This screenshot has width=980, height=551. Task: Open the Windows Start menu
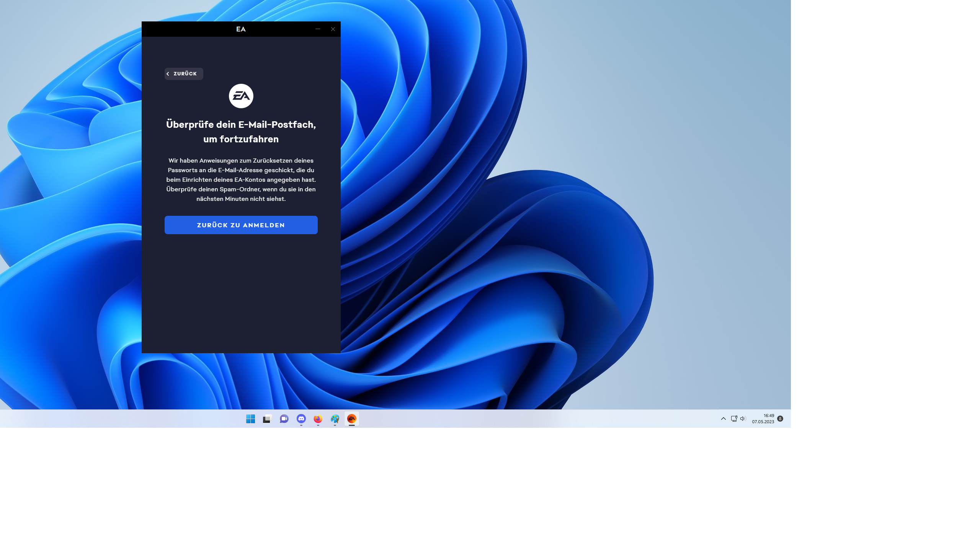pyautogui.click(x=250, y=419)
